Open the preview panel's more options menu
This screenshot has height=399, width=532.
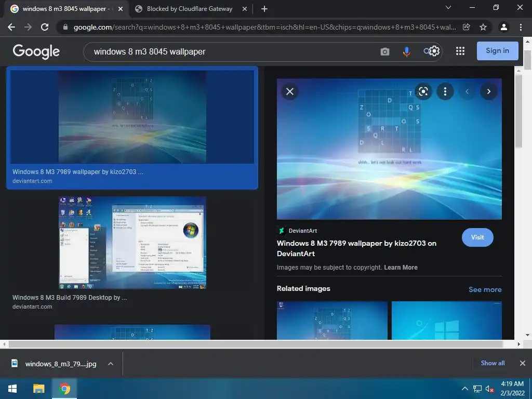click(445, 91)
